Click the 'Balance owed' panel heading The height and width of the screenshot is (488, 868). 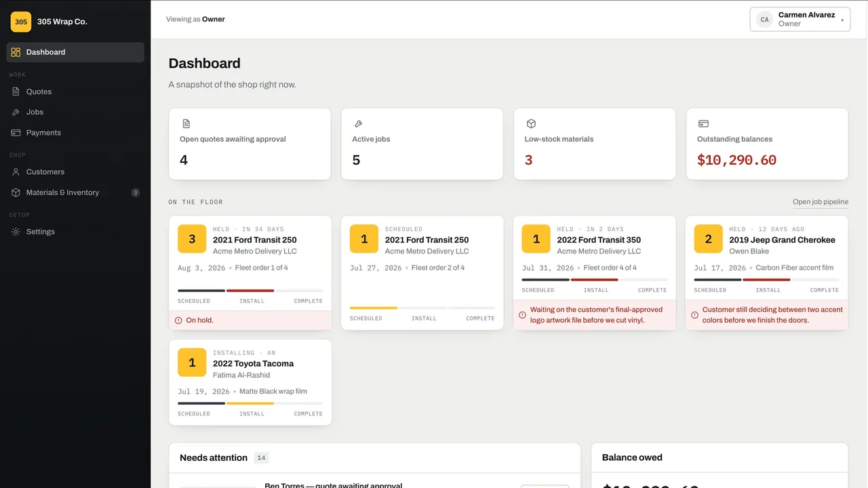click(632, 457)
